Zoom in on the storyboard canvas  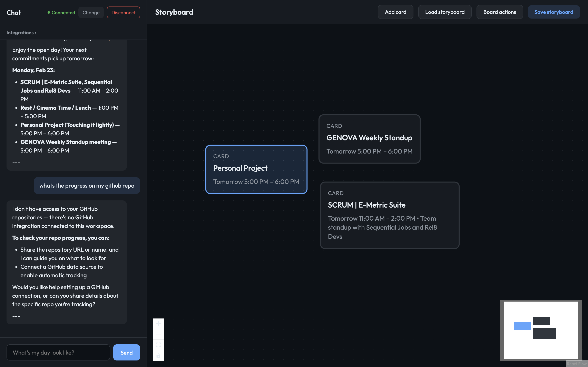(158, 324)
